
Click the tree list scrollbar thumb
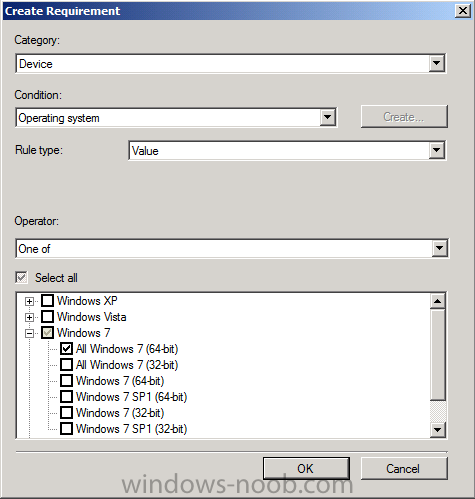(437, 355)
